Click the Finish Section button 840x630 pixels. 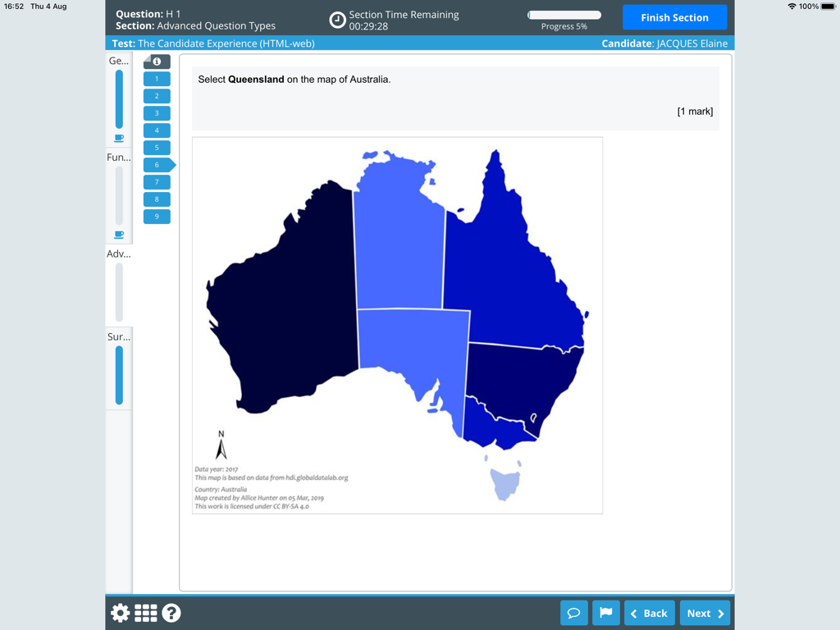674,16
